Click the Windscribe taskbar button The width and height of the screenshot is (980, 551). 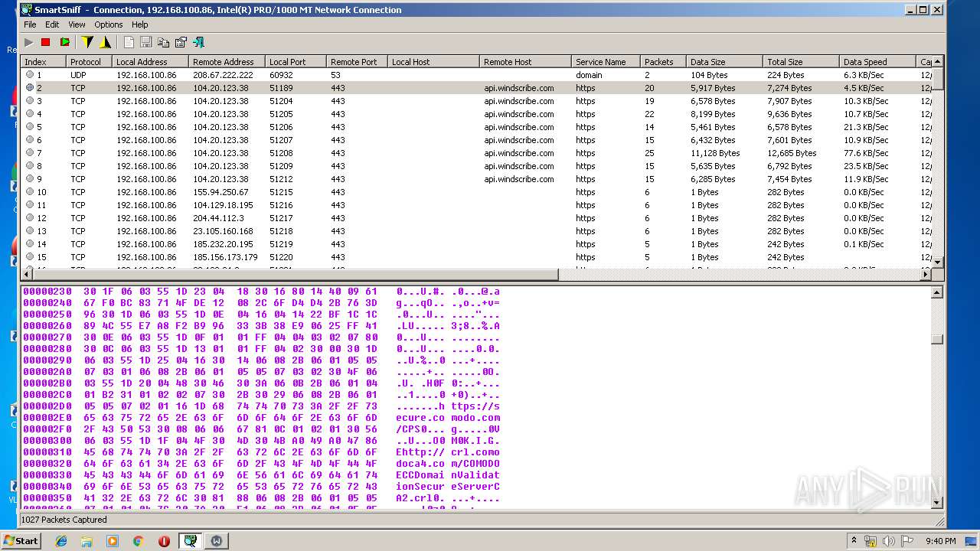coord(217,541)
